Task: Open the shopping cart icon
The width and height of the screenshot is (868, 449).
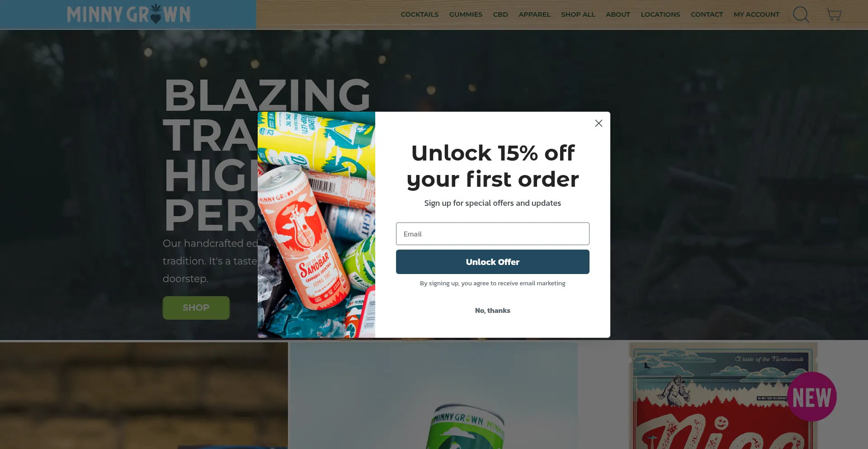Action: pyautogui.click(x=834, y=14)
